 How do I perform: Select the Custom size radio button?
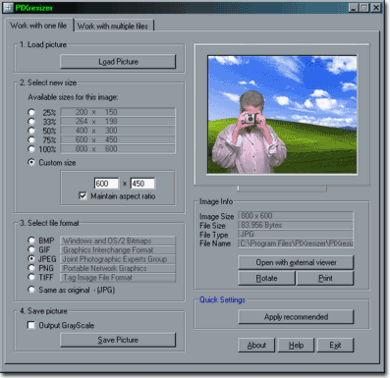[x=31, y=162]
